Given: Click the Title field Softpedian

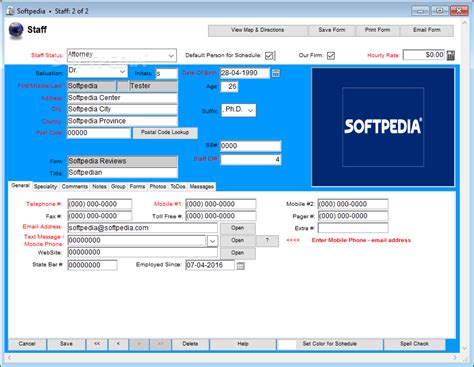Looking at the screenshot, I should point(122,173).
